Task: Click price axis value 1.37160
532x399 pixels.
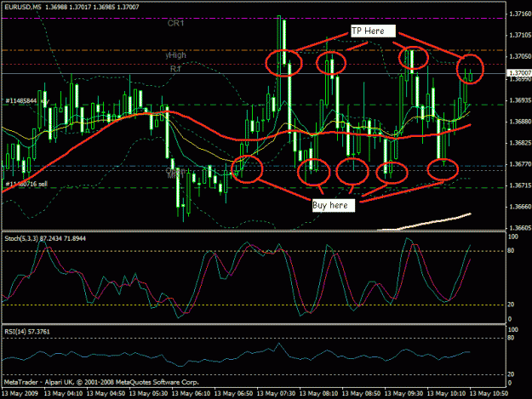Action: coord(520,14)
